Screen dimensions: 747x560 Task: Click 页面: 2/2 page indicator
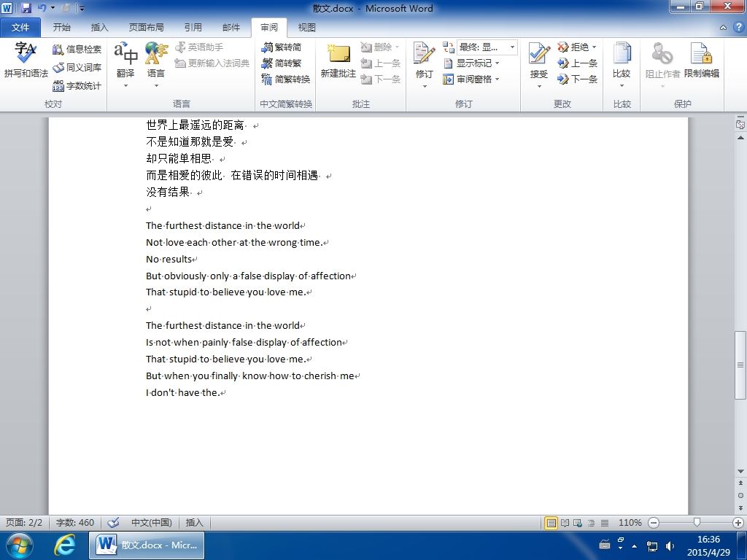coord(24,522)
